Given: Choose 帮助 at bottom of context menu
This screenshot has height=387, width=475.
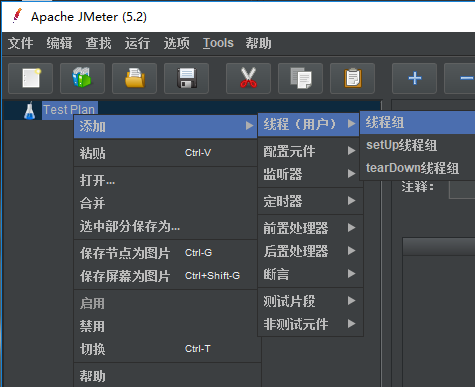Looking at the screenshot, I should pos(166,376).
